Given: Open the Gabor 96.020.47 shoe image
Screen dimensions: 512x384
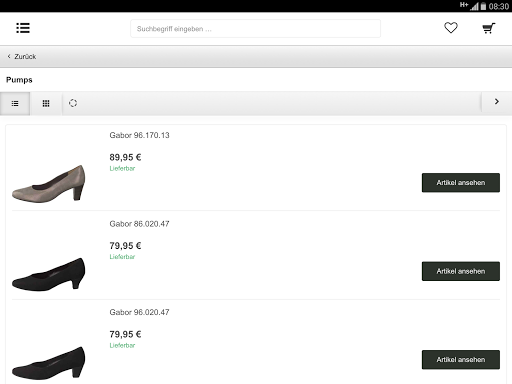Looking at the screenshot, I should coord(49,363).
